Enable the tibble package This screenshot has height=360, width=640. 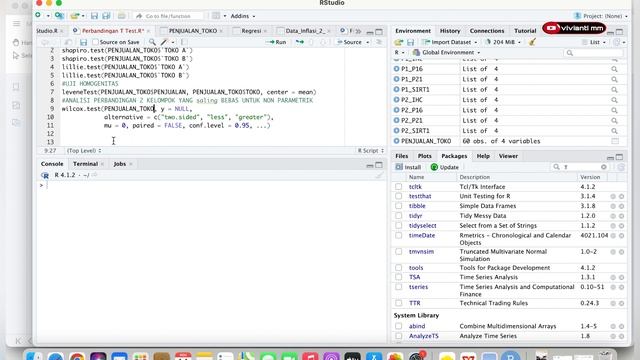[398, 206]
